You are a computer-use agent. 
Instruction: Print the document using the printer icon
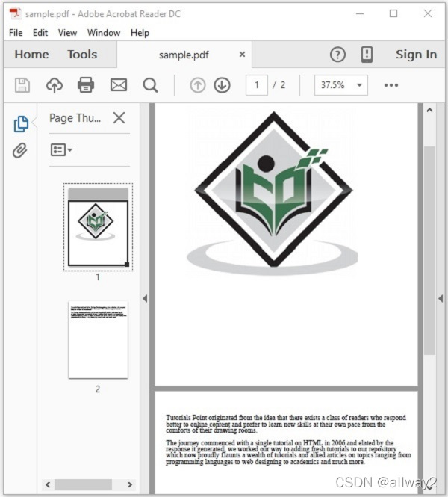(x=86, y=85)
